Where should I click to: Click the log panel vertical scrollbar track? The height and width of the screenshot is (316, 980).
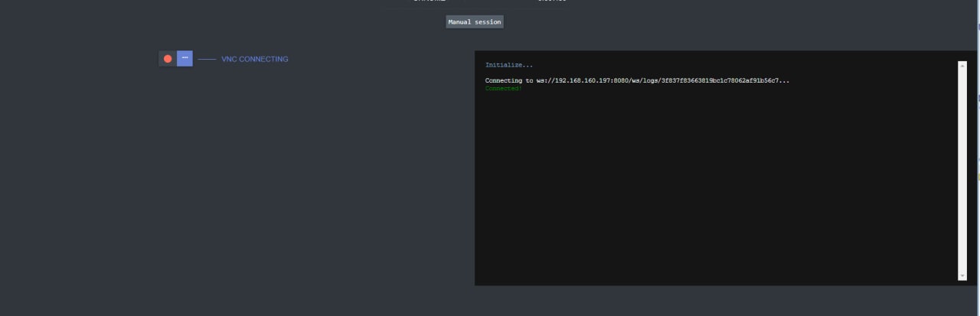click(962, 171)
